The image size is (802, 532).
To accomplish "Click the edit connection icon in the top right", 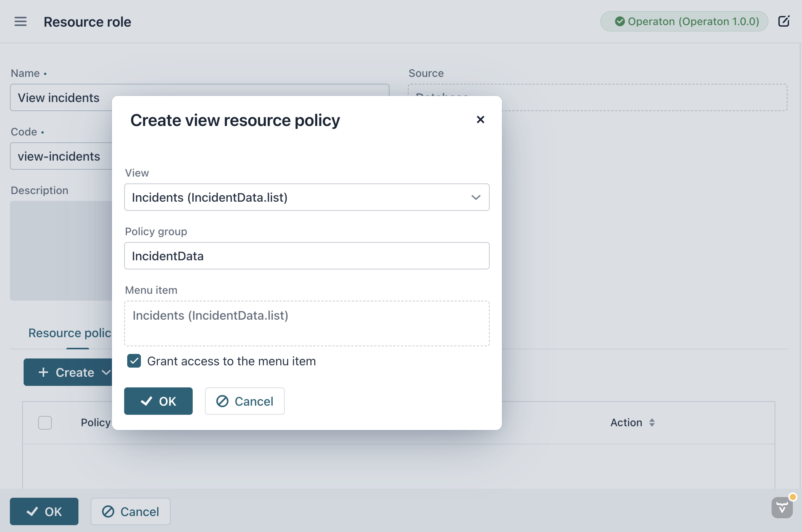I will coord(784,21).
